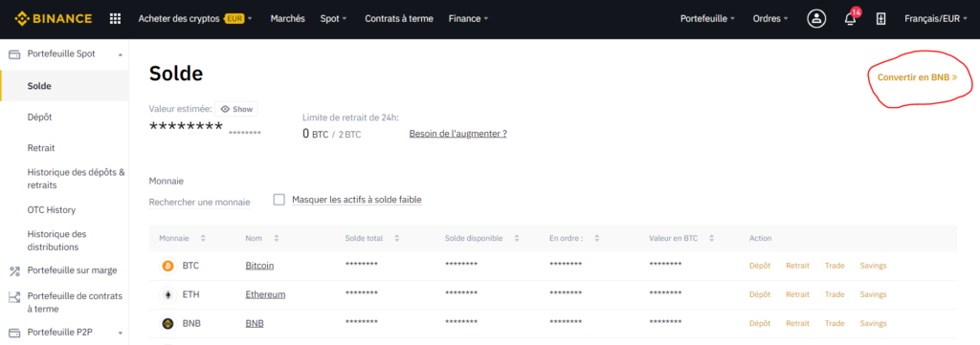Select Dépôt in the sidebar
The height and width of the screenshot is (345, 980).
coord(39,118)
